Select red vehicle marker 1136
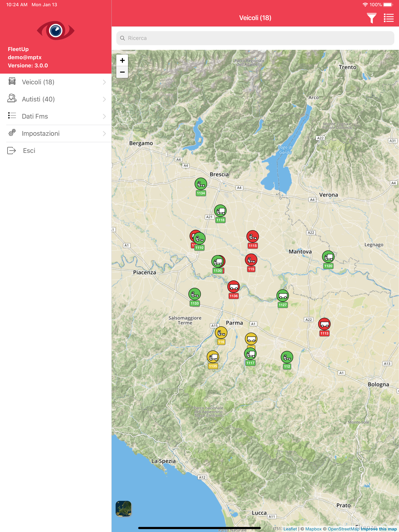Image resolution: width=399 pixels, height=532 pixels. 233,287
